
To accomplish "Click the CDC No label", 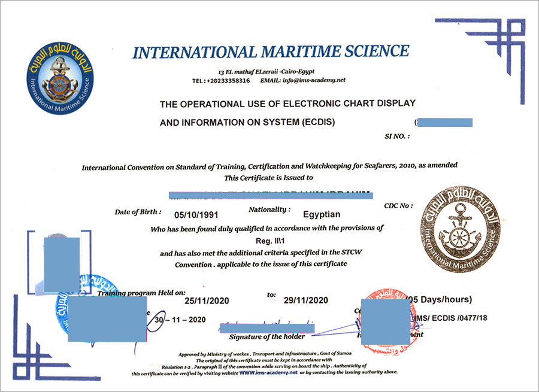I will 398,206.
